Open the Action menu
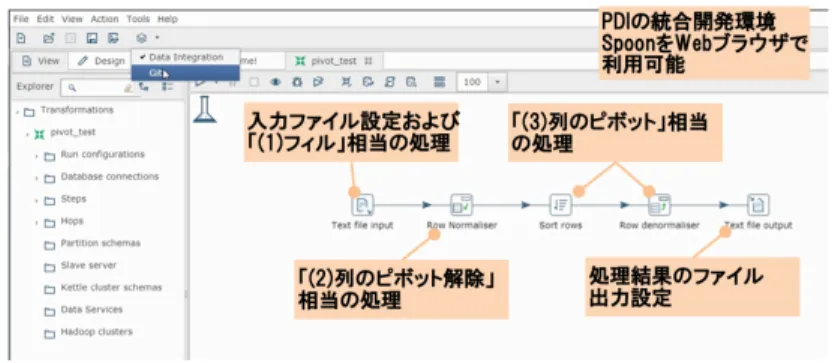The image size is (835, 363). [104, 19]
